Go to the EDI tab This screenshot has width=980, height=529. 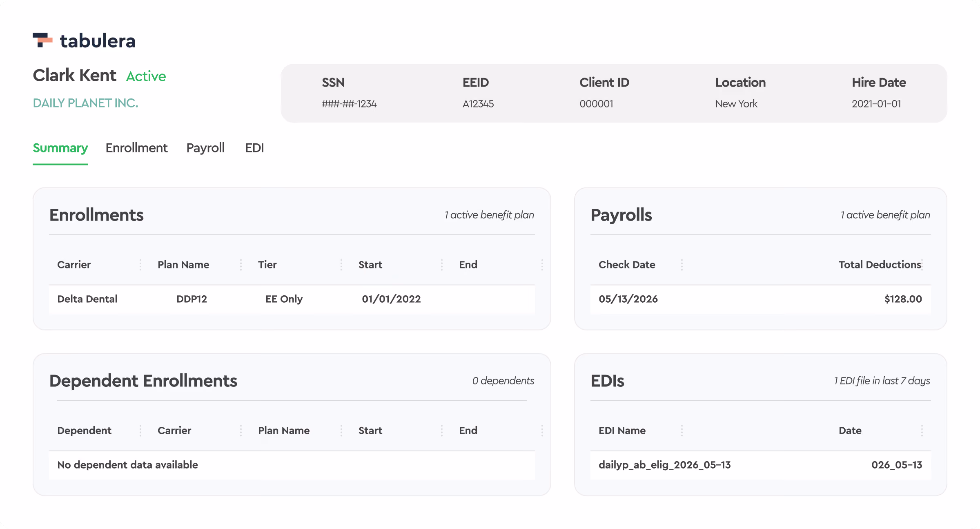(254, 148)
